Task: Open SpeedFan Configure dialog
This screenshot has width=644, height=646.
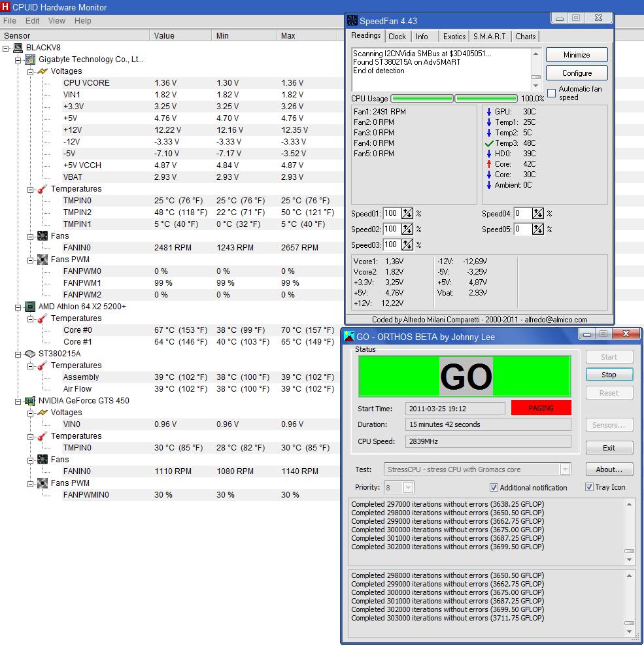Action: tap(577, 73)
